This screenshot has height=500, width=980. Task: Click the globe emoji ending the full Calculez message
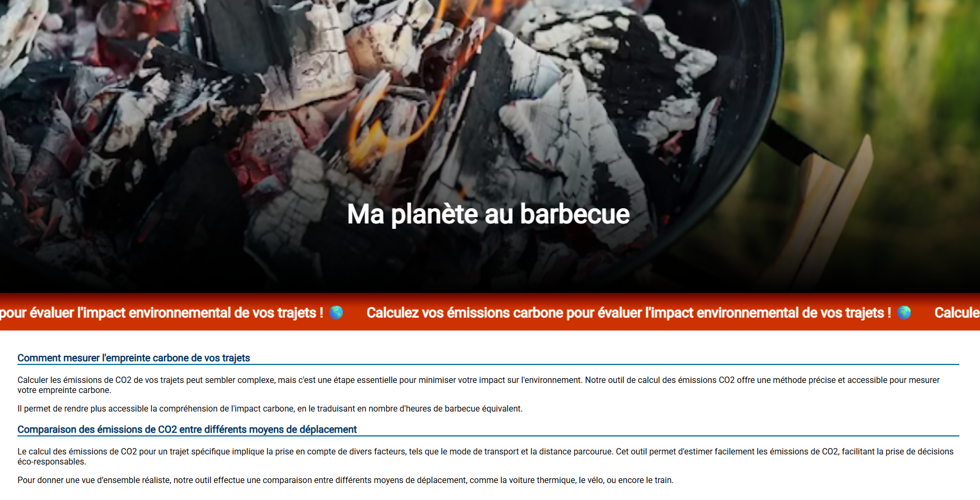(904, 312)
